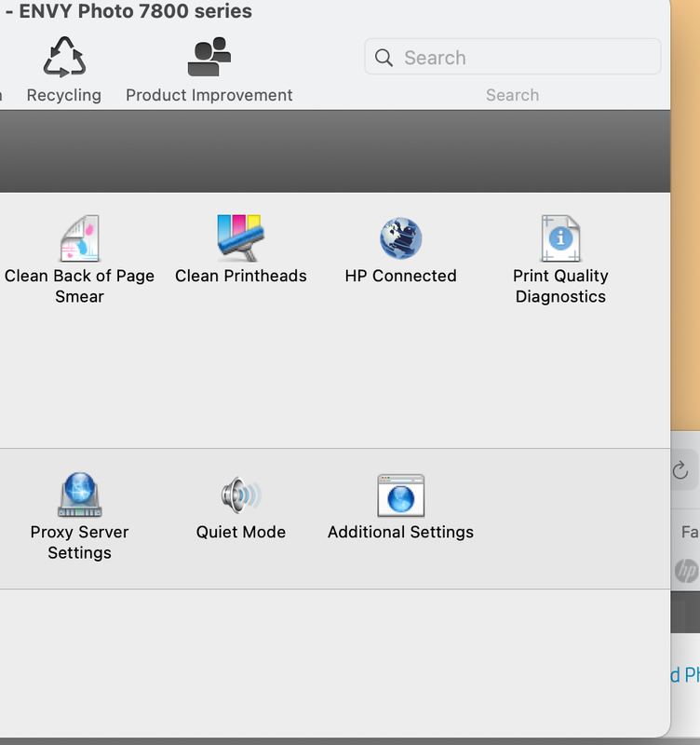This screenshot has width=700, height=745.
Task: Click the Clean Printheads text label
Action: pos(240,276)
